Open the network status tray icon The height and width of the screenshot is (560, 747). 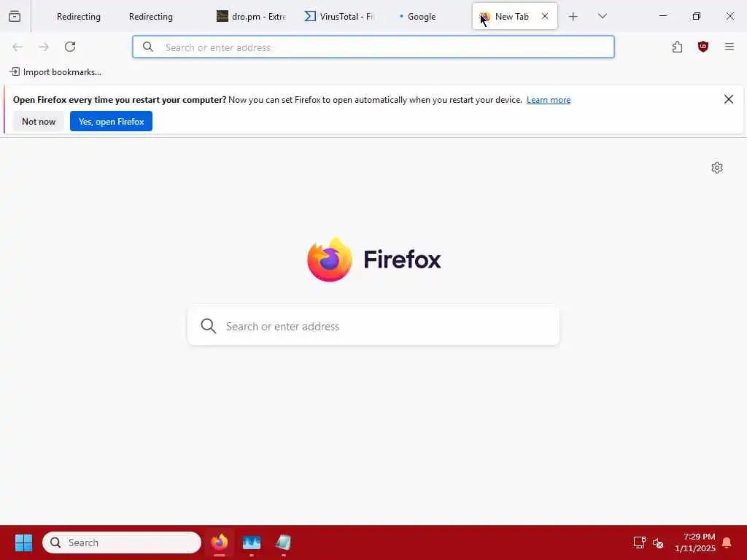pyautogui.click(x=639, y=542)
